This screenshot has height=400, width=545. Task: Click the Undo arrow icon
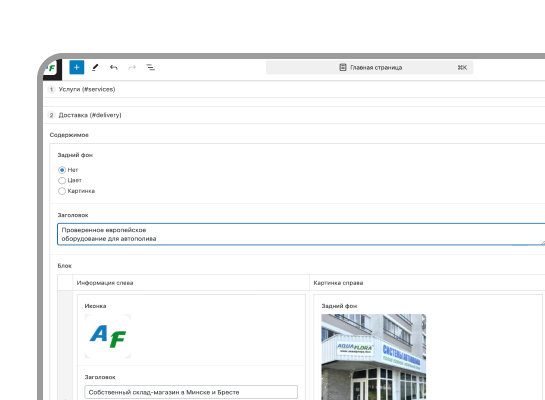pos(114,67)
